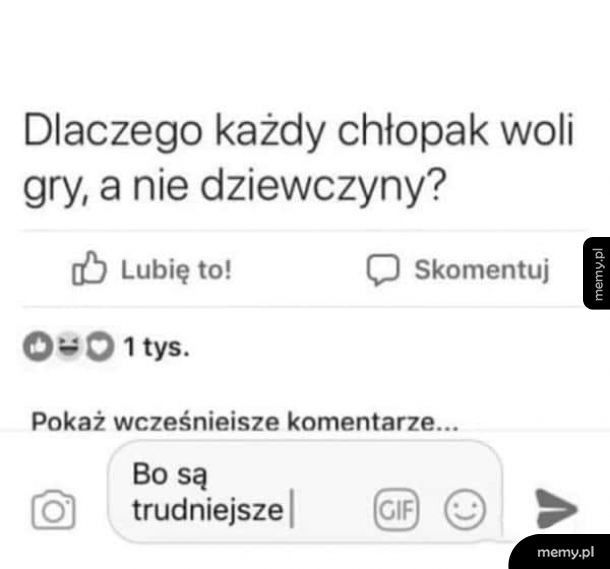Screen dimensions: 610x569
Task: Open the 1 tys. reactions count
Action: coord(156,347)
